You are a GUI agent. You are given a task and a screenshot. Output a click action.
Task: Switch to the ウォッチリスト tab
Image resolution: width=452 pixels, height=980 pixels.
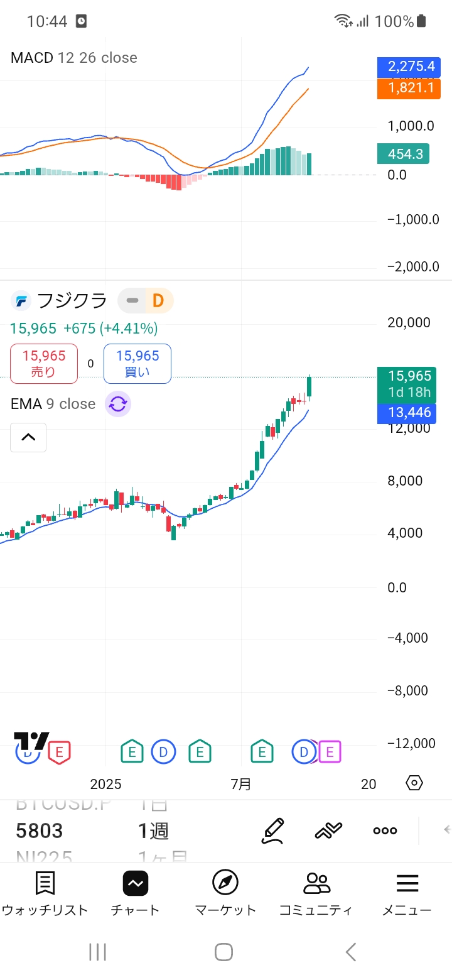tap(45, 893)
